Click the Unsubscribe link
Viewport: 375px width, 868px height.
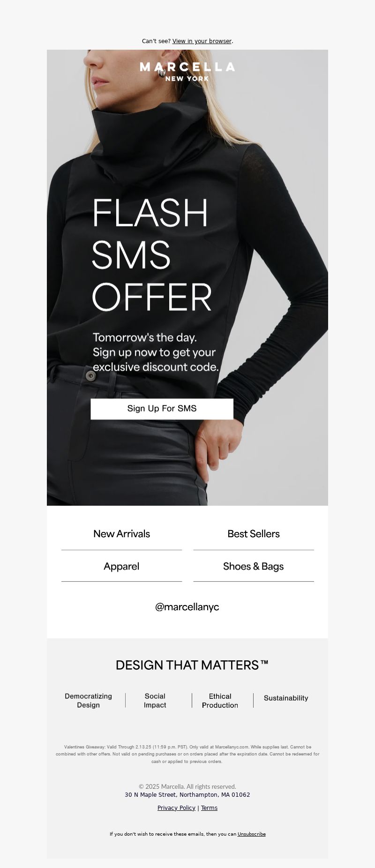pos(252,834)
